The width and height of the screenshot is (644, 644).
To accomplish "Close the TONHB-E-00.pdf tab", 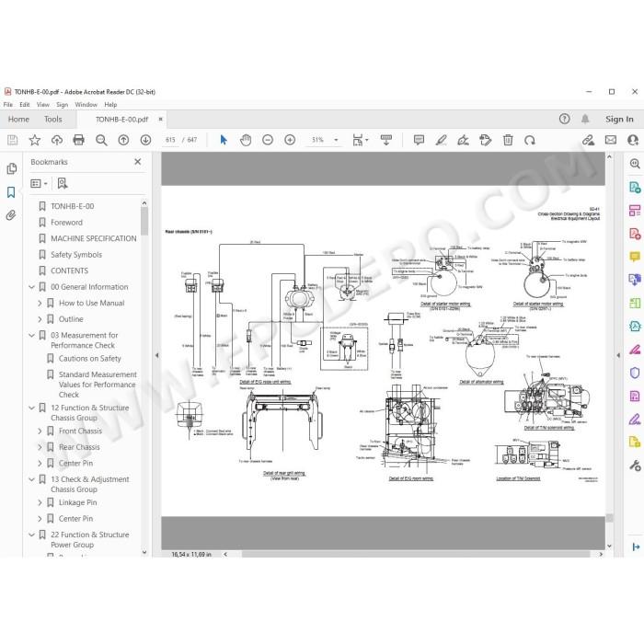I will pos(161,119).
